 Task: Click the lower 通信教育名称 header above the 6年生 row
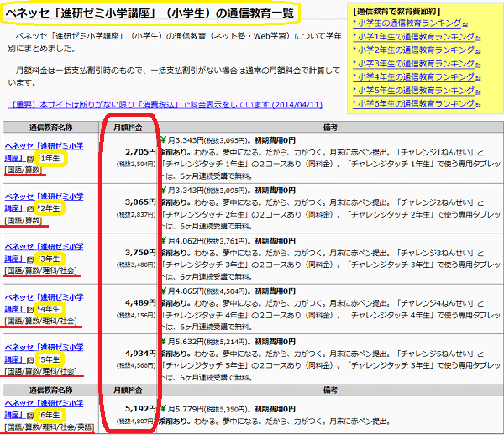coord(50,390)
